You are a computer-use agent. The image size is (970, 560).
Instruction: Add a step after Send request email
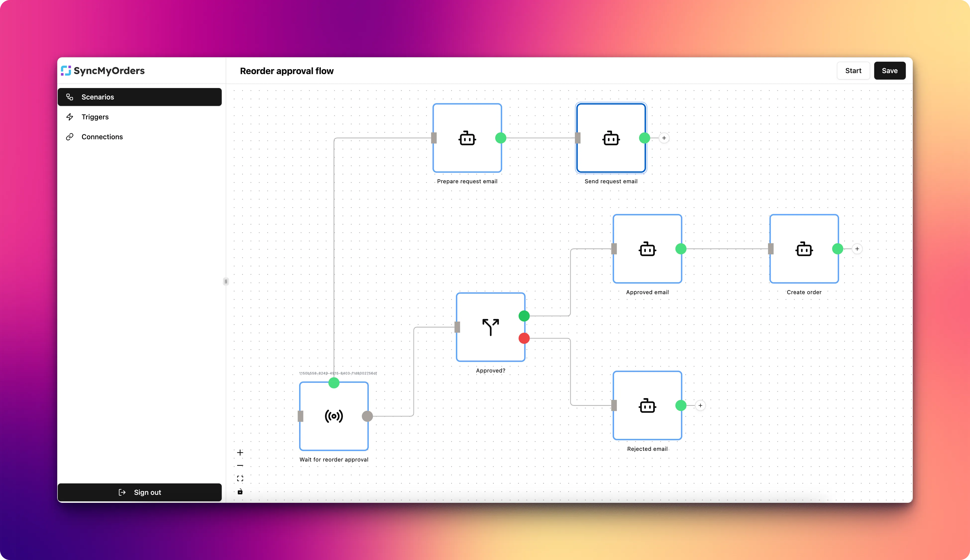coord(664,138)
